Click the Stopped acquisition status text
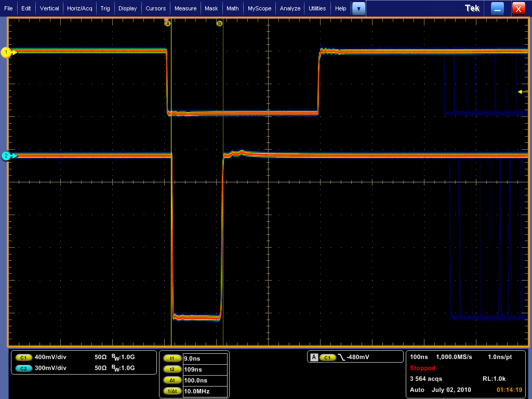 422,368
